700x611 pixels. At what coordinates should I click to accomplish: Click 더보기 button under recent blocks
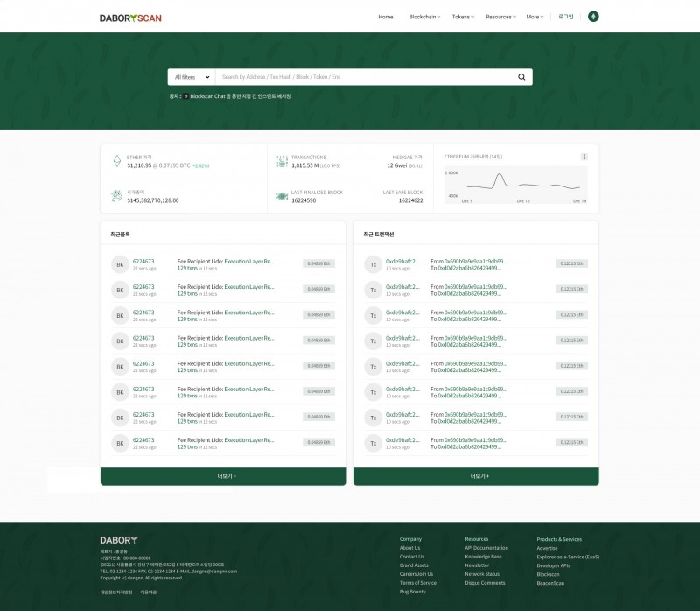(223, 476)
